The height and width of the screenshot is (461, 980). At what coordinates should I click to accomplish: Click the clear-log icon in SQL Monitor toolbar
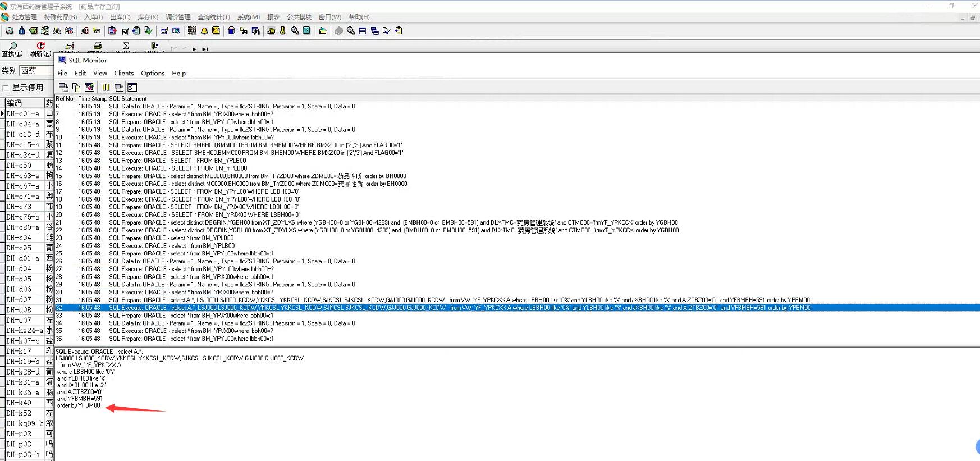pos(89,87)
